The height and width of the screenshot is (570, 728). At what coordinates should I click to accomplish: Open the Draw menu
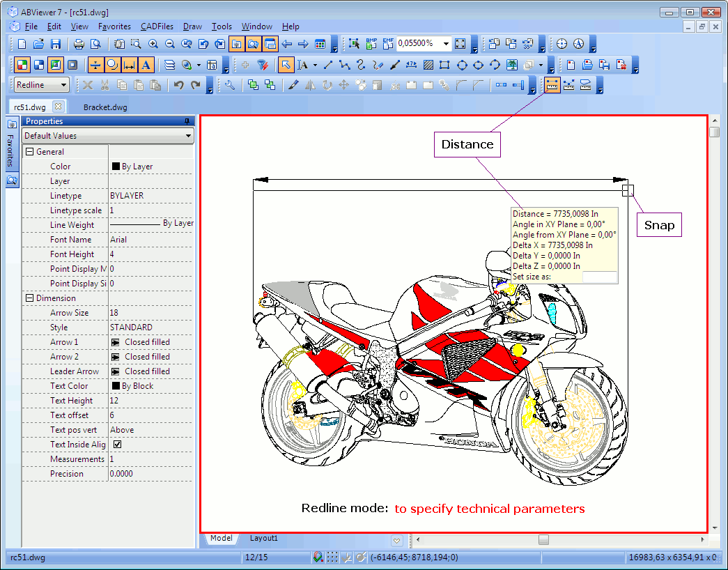[x=192, y=26]
